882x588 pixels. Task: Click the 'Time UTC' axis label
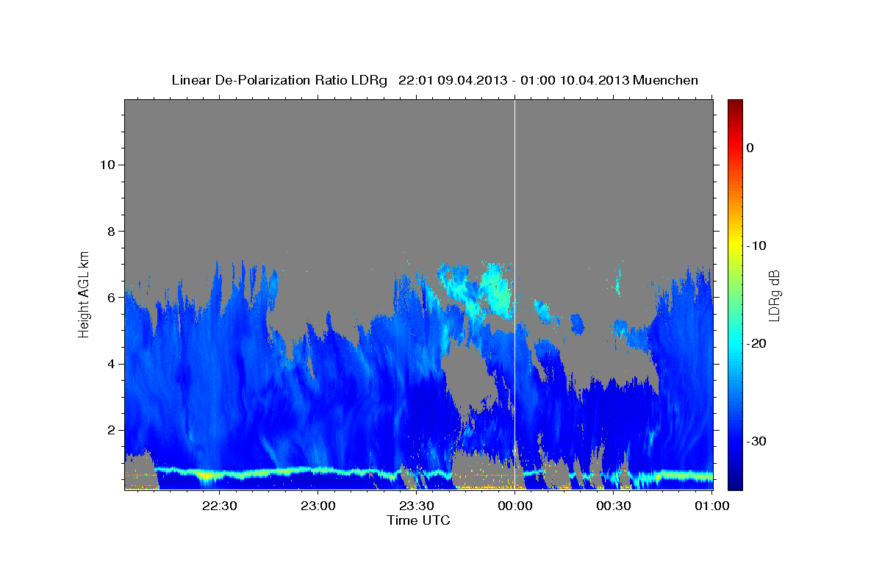418,520
